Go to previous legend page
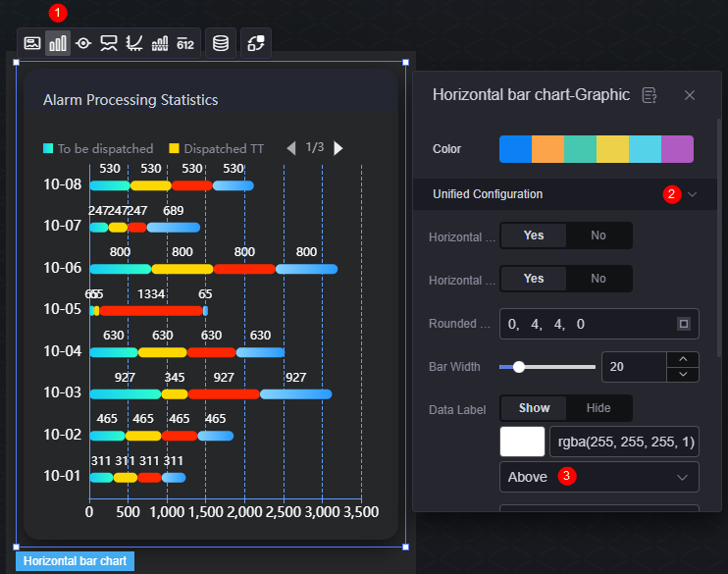728x574 pixels. 291,148
